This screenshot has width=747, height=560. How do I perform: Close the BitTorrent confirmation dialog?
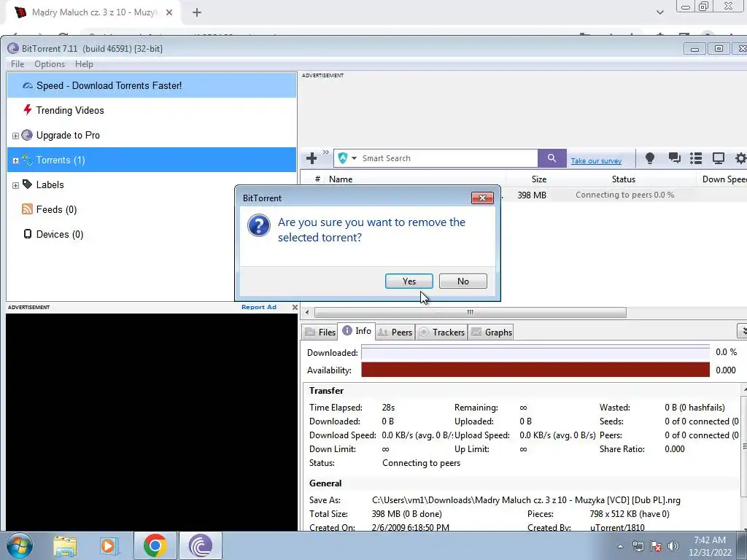point(482,198)
